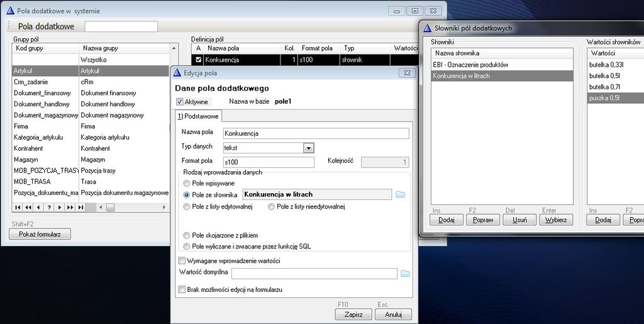Select Pole wyliczane i zwracane przez funkcję SQL
644x324 pixels.
[x=187, y=247]
